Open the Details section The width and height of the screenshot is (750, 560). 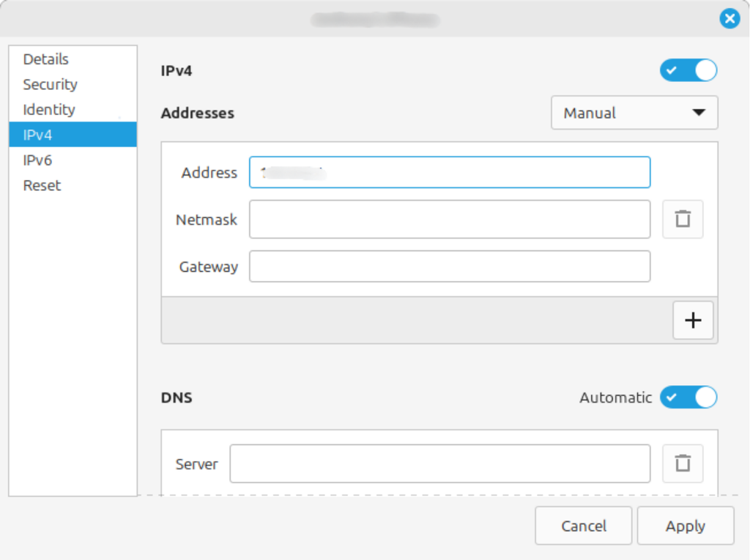point(73,59)
